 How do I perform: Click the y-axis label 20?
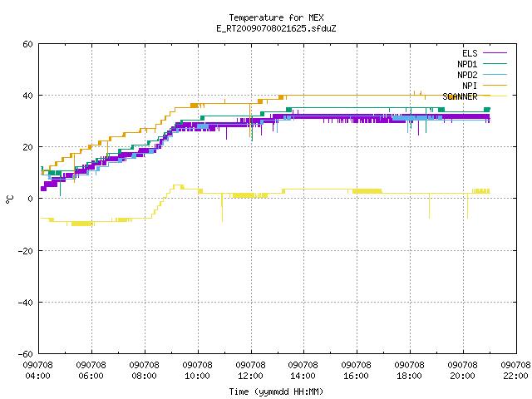tap(27, 147)
